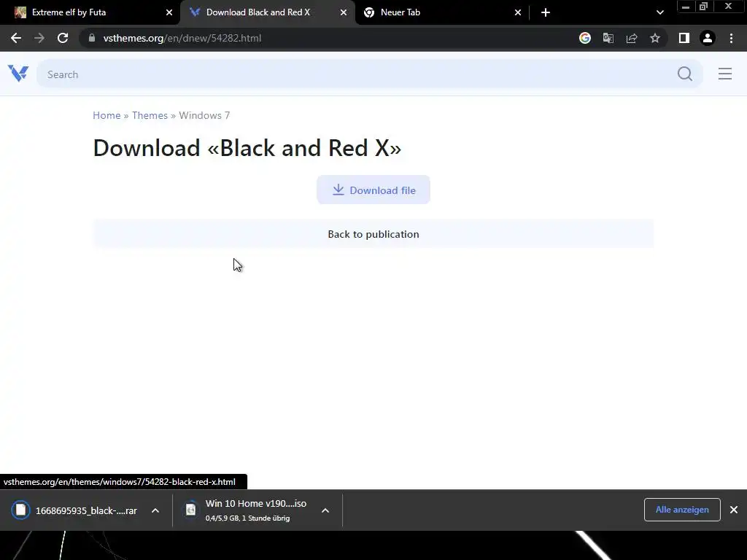This screenshot has height=560, width=747.
Task: Close the Download Black and Red X tab
Action: point(344,12)
